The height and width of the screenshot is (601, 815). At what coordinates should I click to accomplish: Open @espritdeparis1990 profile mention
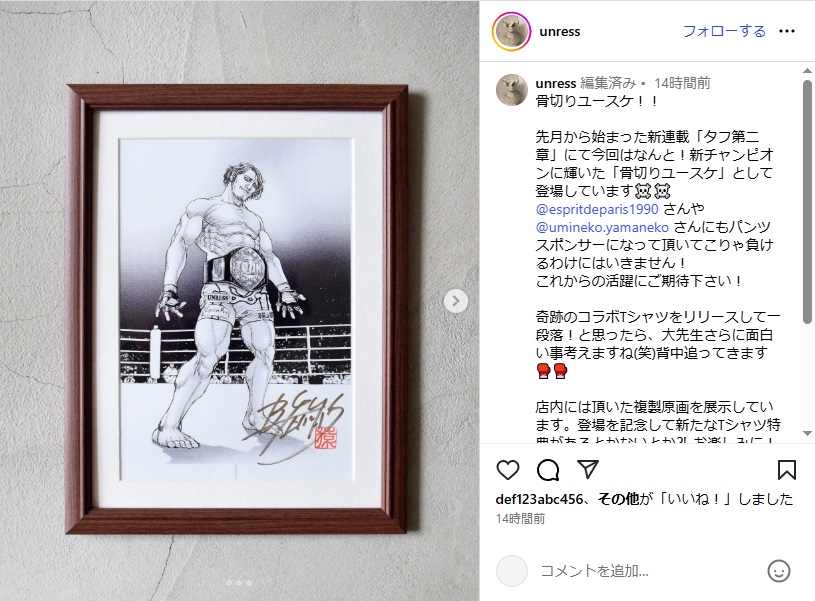click(597, 209)
